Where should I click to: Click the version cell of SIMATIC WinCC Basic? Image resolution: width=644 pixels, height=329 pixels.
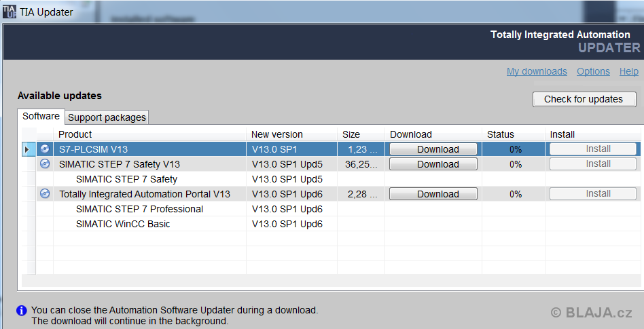click(291, 224)
